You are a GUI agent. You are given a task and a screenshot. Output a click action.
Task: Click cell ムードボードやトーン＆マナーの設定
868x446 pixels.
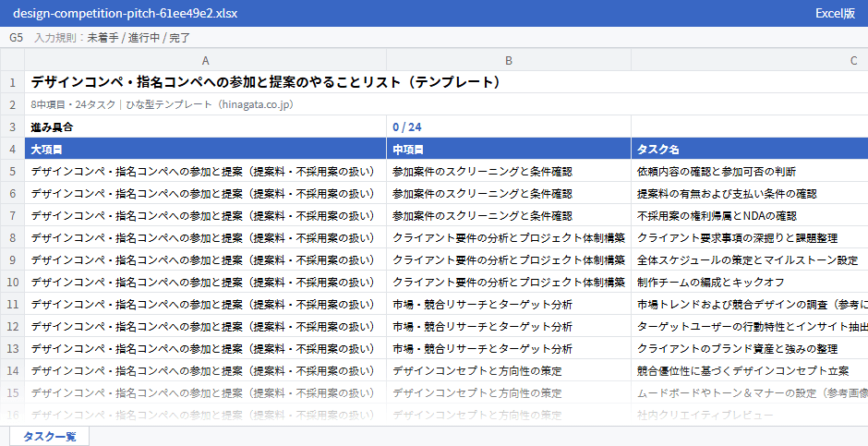(x=750, y=392)
